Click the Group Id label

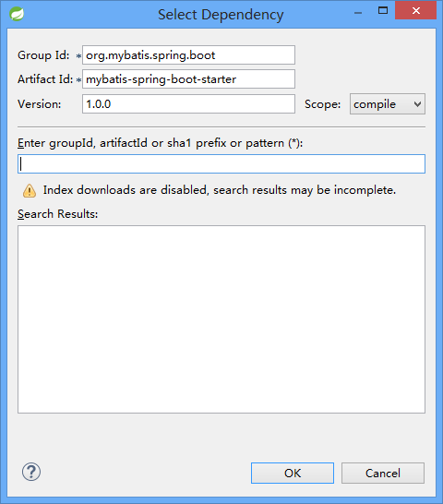pyautogui.click(x=43, y=55)
